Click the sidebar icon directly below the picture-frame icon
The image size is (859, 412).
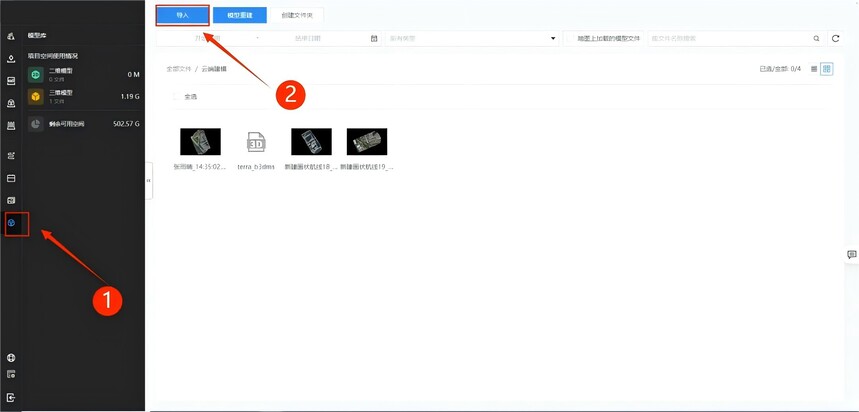[x=11, y=104]
